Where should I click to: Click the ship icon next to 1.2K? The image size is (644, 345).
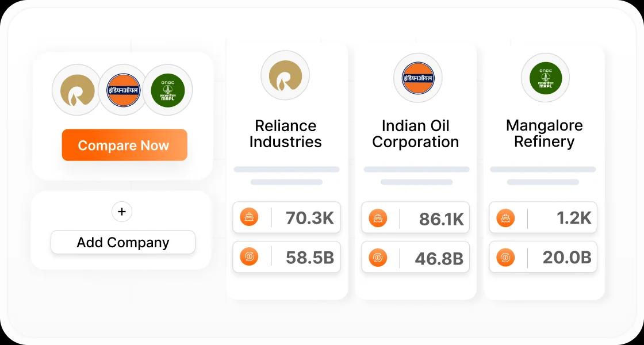(x=505, y=217)
